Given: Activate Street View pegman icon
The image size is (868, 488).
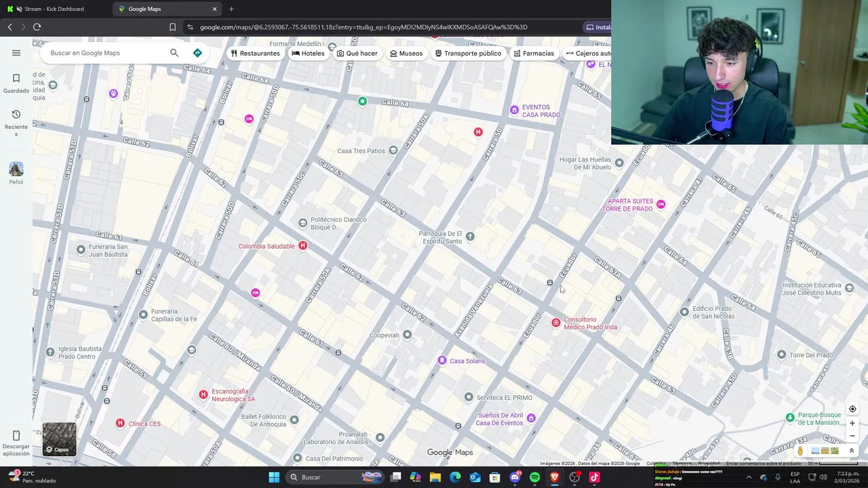Looking at the screenshot, I should pos(800,451).
